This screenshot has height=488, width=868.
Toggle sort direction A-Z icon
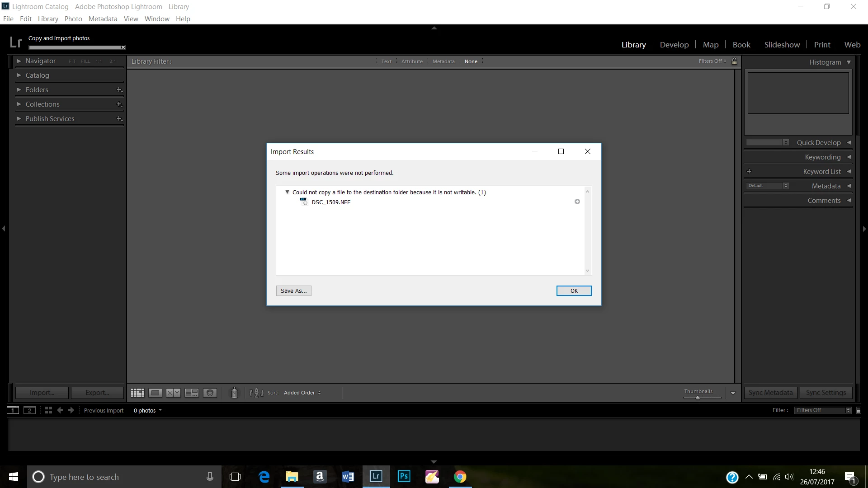[x=256, y=393]
